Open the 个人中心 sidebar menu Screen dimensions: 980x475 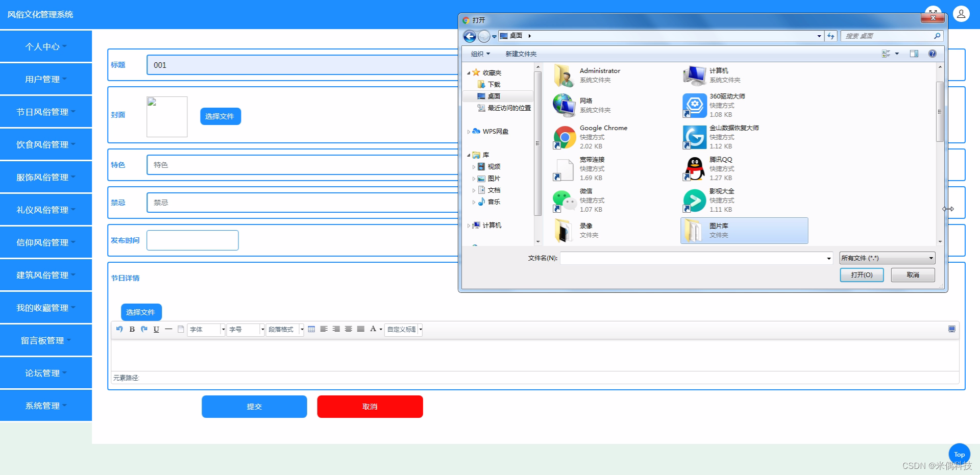click(x=46, y=46)
